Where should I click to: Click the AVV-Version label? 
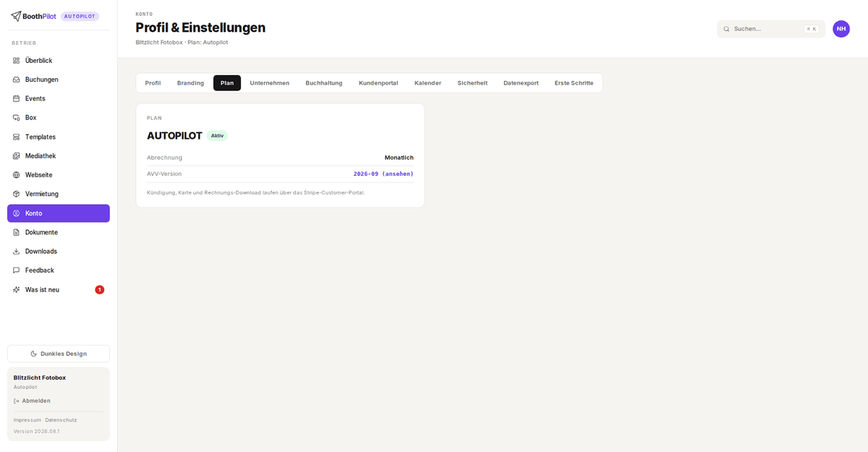tap(164, 174)
